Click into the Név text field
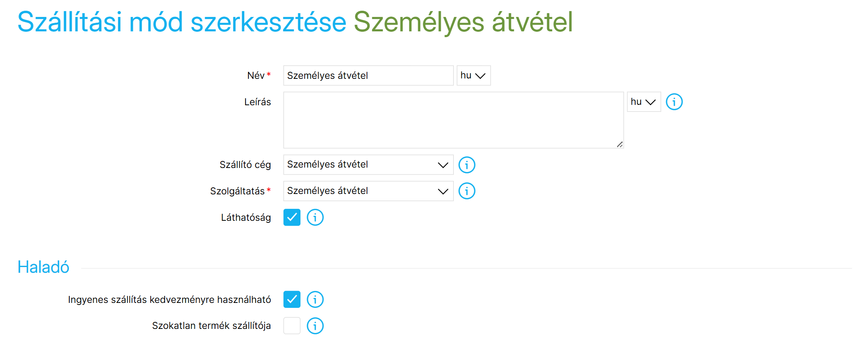868x345 pixels. (x=368, y=76)
